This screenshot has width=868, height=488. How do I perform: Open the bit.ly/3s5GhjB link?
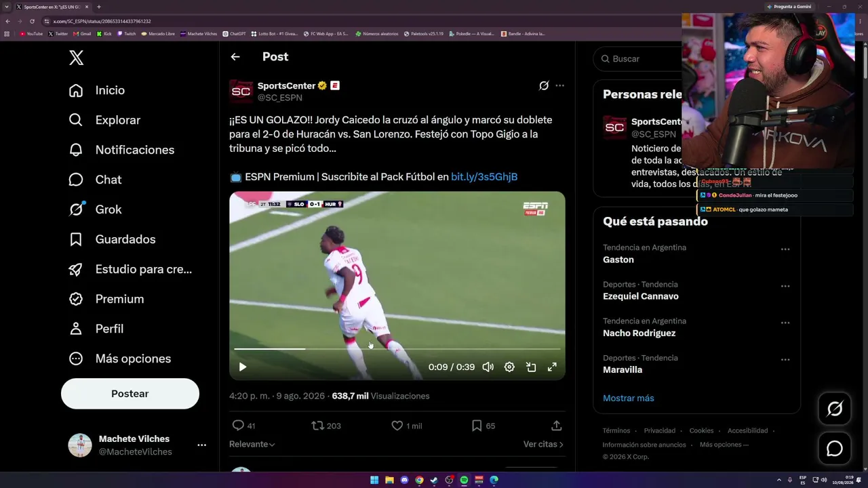point(484,177)
